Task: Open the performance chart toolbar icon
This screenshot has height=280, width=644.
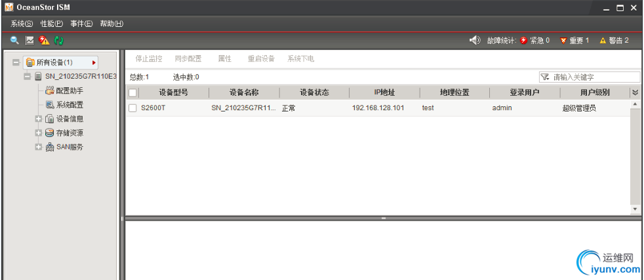Action: coord(30,40)
